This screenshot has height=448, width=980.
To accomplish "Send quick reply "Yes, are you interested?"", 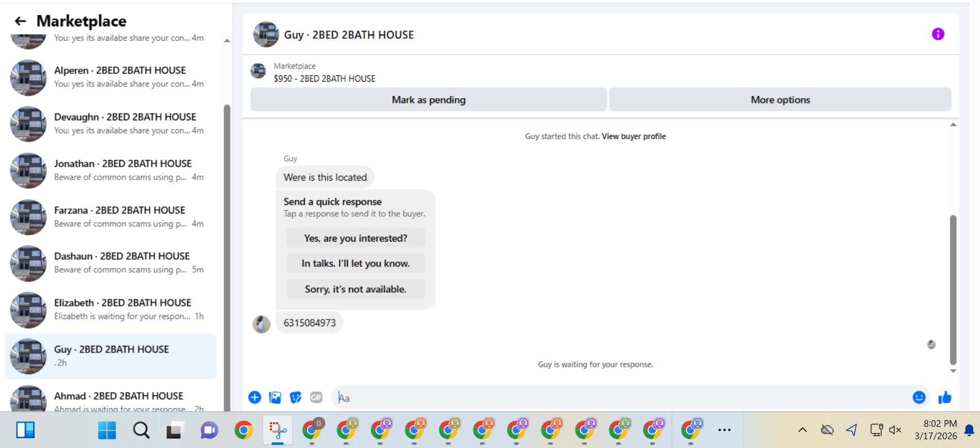I will (356, 238).
